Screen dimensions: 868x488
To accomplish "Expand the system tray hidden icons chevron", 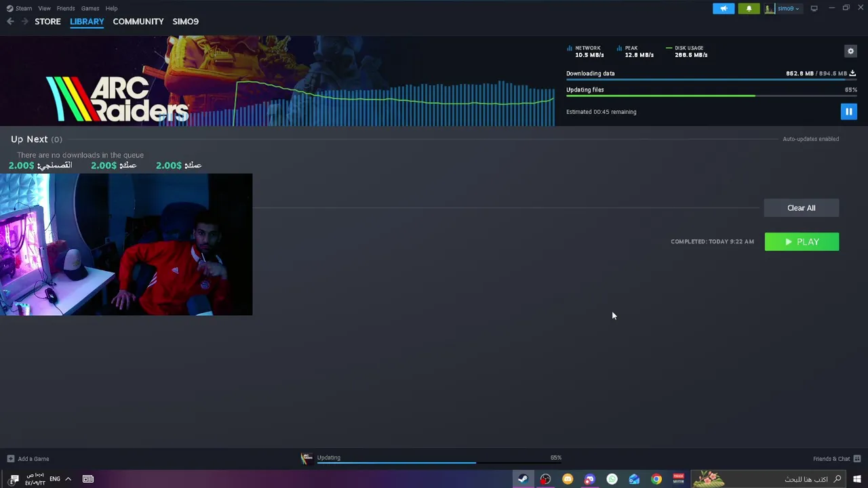I will pos(68,479).
